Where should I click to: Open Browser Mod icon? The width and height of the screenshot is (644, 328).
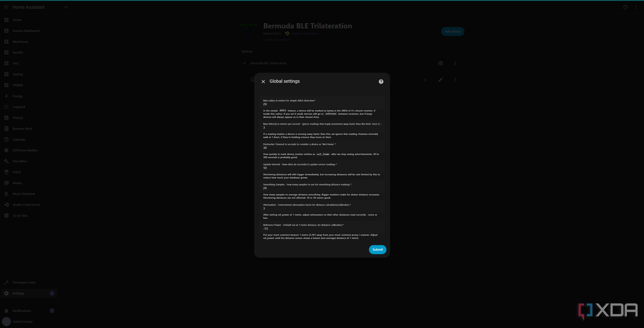click(x=7, y=129)
